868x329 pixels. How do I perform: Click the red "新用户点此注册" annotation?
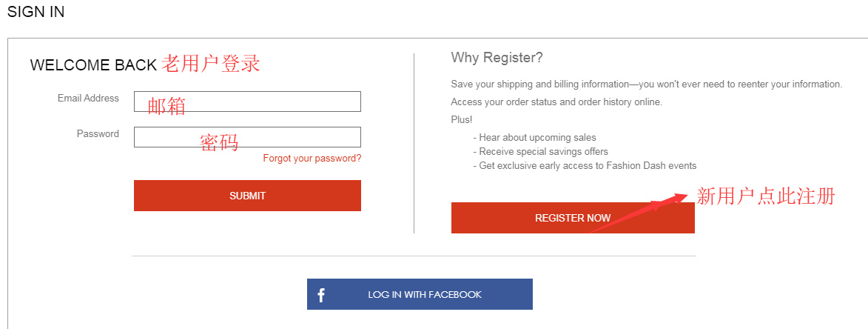(765, 196)
